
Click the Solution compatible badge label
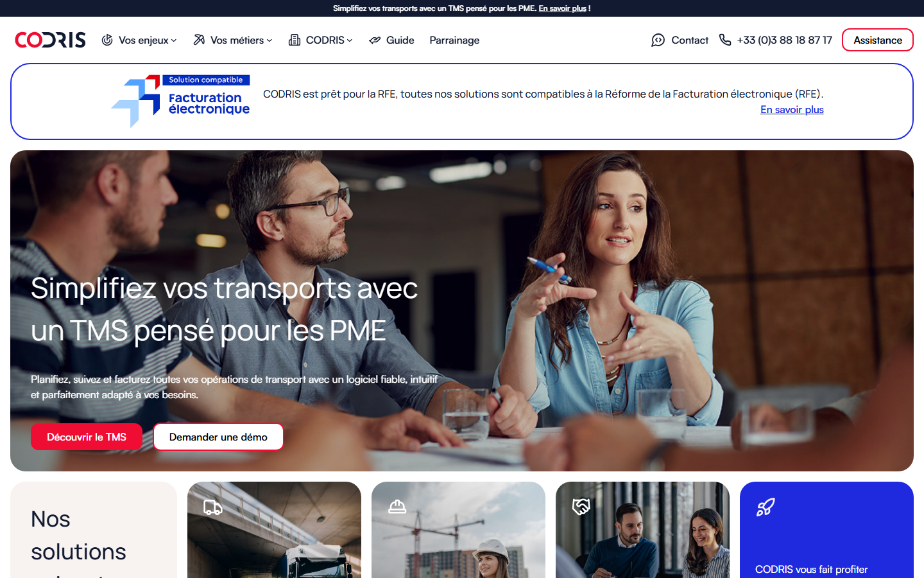[206, 80]
